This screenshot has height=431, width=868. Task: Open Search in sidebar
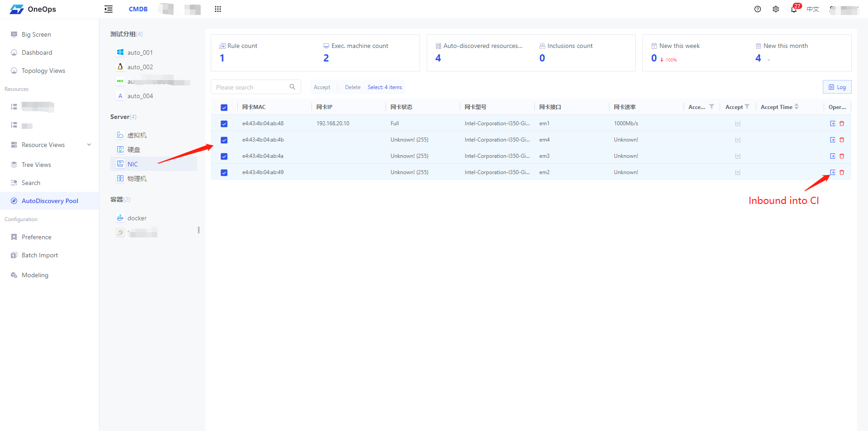(31, 183)
